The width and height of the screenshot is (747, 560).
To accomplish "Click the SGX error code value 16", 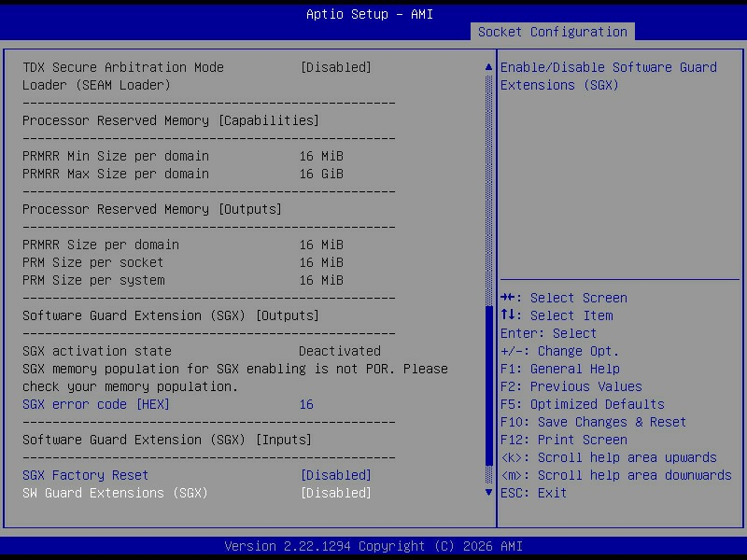I will point(306,404).
